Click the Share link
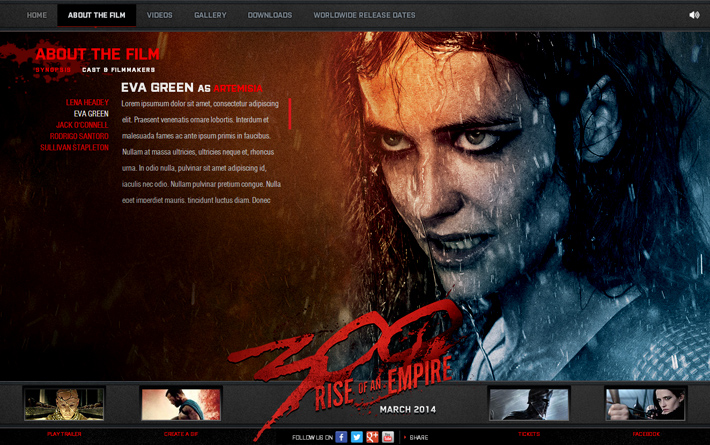Screen dimensions: 710x445 coord(418,437)
